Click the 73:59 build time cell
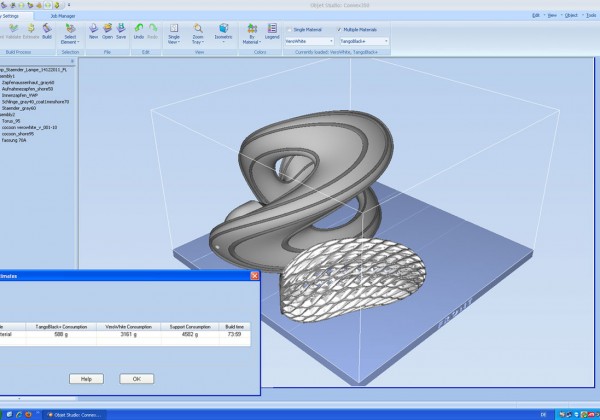The height and width of the screenshot is (420, 600). click(x=235, y=334)
